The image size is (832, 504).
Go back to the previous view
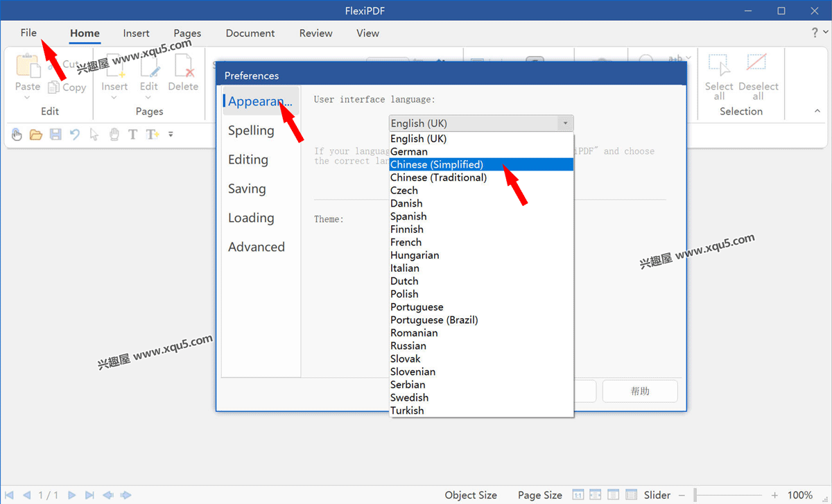point(108,495)
